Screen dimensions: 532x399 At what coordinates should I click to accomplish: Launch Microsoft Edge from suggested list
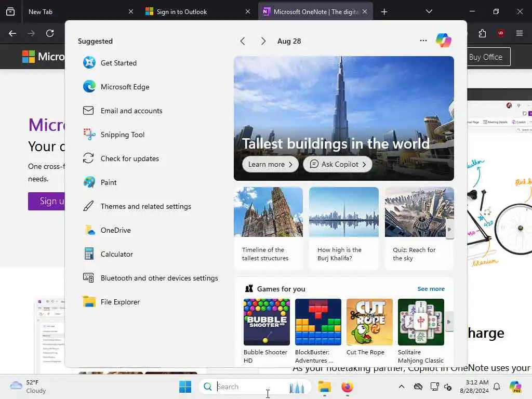89,87
